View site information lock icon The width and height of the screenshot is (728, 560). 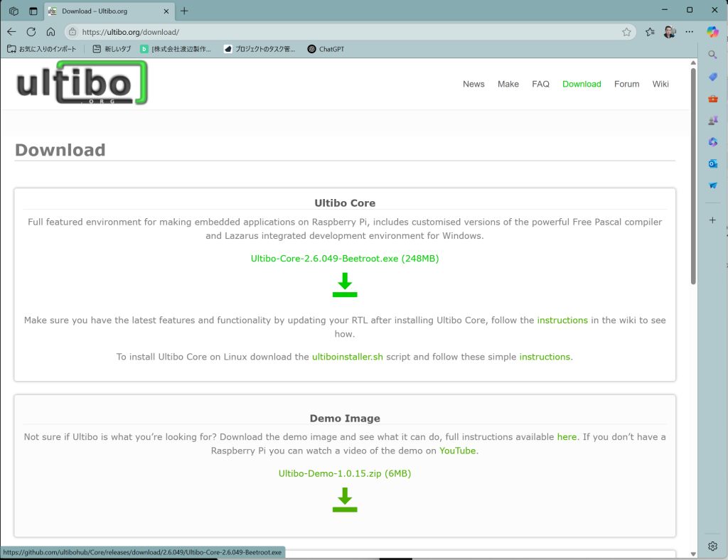(x=73, y=32)
